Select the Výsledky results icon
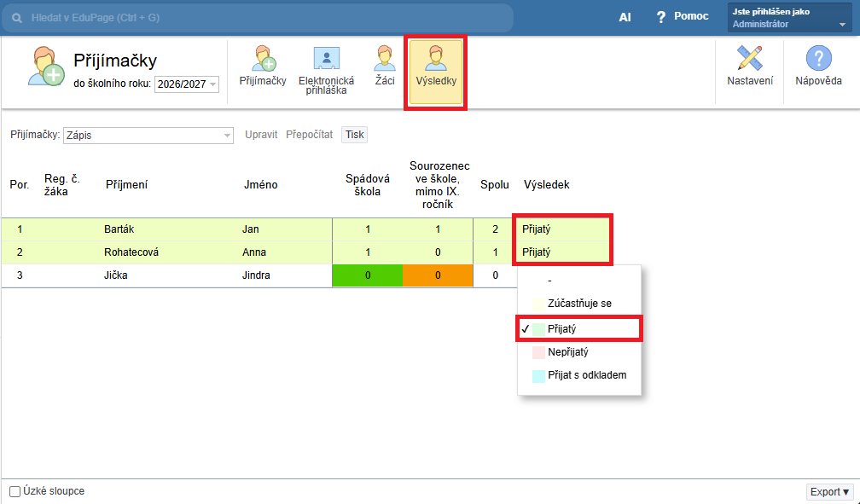This screenshot has width=860, height=504. point(436,67)
